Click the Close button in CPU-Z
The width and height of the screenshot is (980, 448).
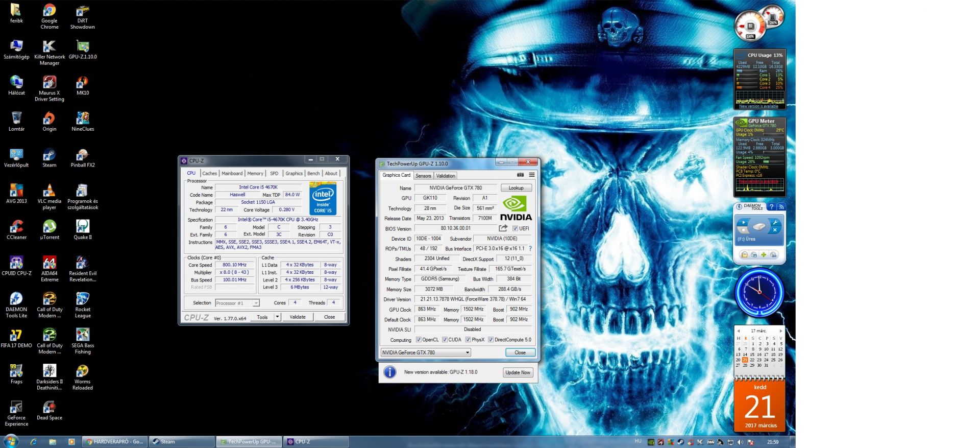[330, 317]
